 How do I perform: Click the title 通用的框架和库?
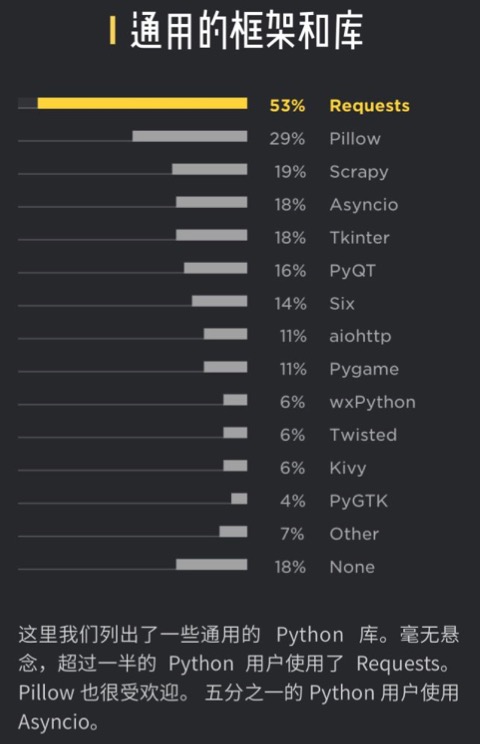click(247, 31)
